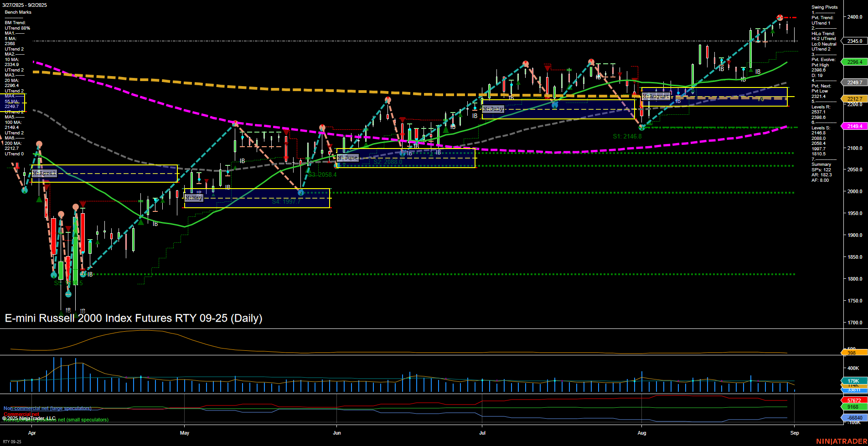Click the S1: 2146.8 support label
The height and width of the screenshot is (446, 868).
coord(628,136)
